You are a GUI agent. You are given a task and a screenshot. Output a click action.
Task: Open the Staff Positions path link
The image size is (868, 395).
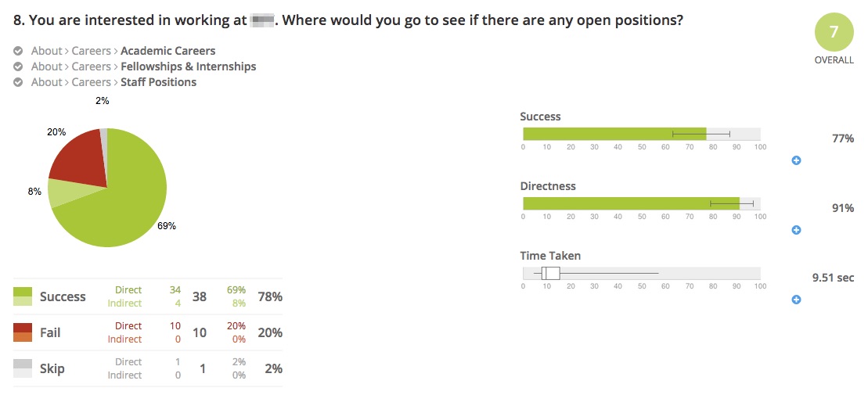click(158, 82)
